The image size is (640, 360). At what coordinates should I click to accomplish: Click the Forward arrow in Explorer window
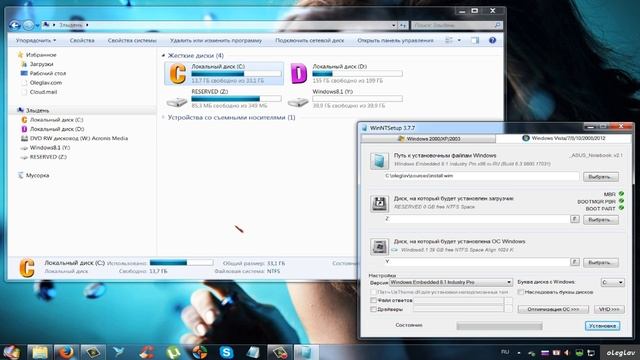click(x=28, y=25)
